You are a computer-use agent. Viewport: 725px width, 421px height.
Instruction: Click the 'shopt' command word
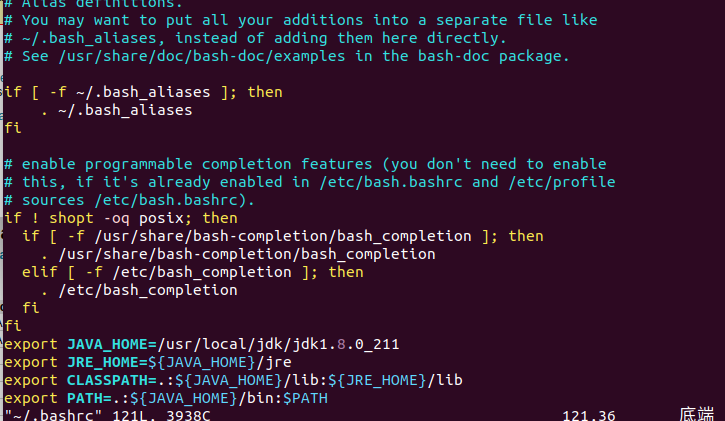(x=71, y=218)
